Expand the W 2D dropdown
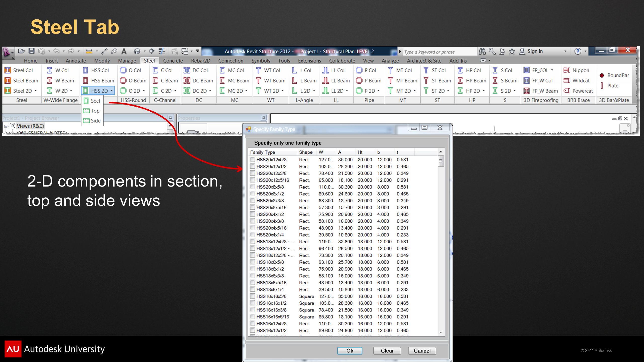This screenshot has width=644, height=362. (71, 91)
